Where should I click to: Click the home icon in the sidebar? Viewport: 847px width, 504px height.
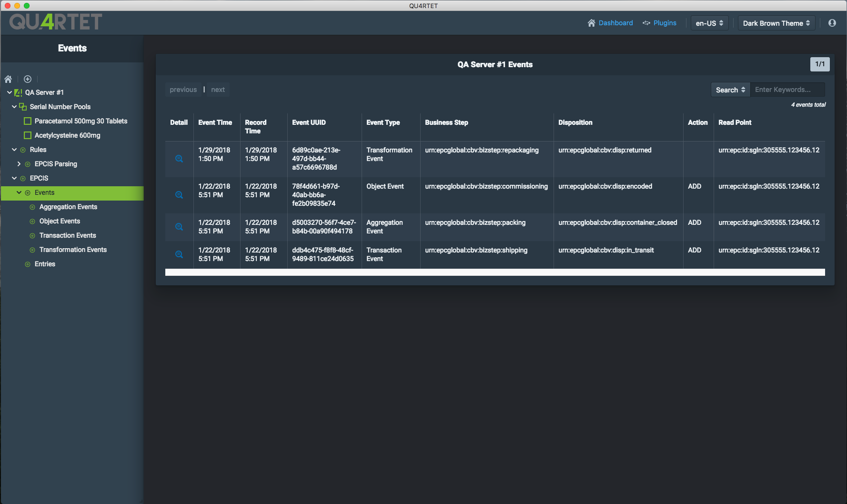click(8, 79)
